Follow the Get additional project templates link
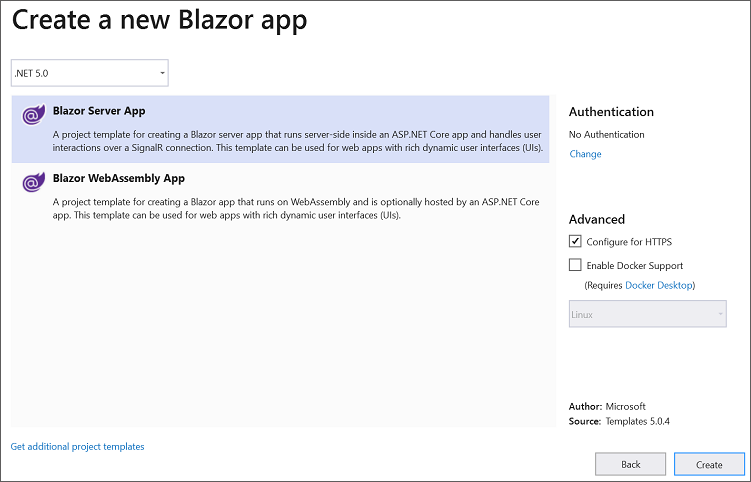Image resolution: width=751 pixels, height=482 pixels. tap(77, 446)
